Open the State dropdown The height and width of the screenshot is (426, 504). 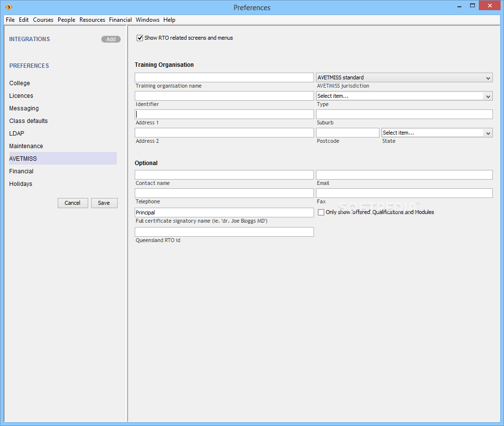point(437,133)
